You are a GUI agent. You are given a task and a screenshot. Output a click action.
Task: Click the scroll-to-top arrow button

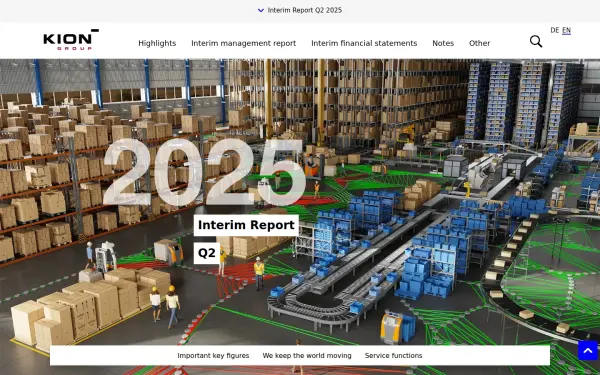click(587, 350)
